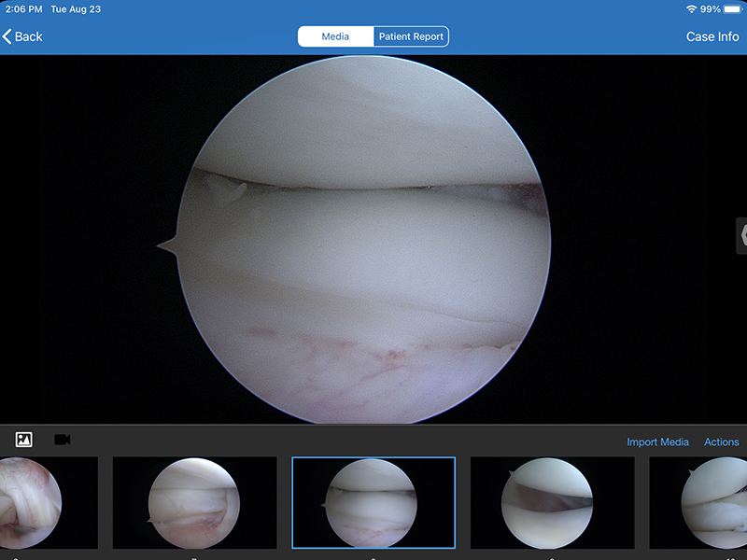Viewport: 747px width, 560px height.
Task: Select the last partially visible thumbnail on right
Action: pos(698,503)
